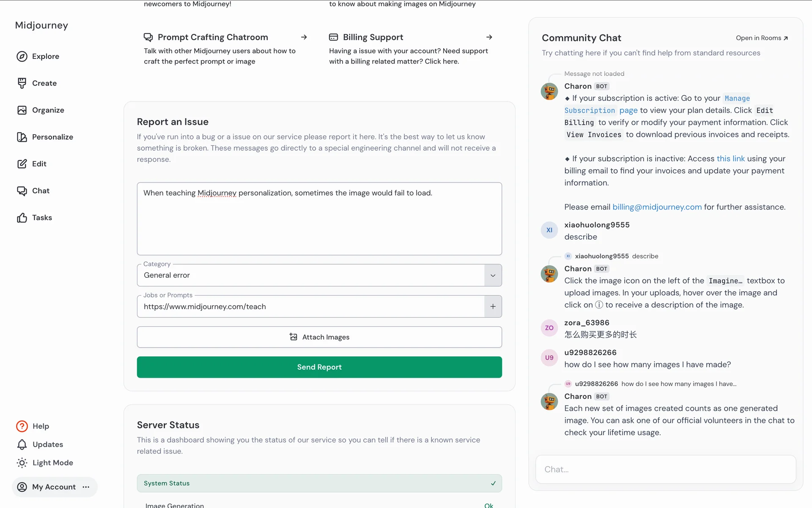Viewport: 812px width, 508px height.
Task: Toggle Light Mode theme
Action: [x=44, y=463]
